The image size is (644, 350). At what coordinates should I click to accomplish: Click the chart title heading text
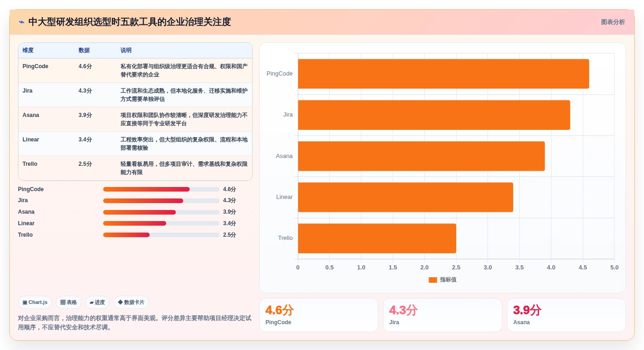coord(129,22)
